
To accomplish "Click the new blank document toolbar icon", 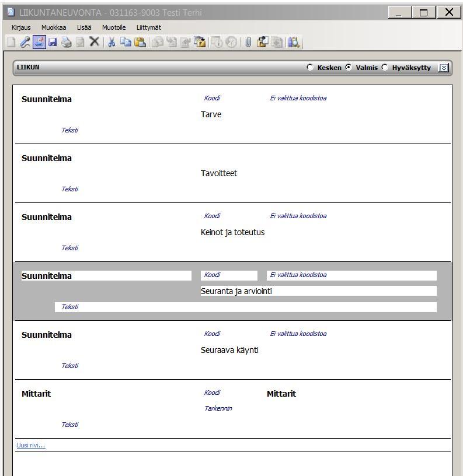I will pos(11,42).
